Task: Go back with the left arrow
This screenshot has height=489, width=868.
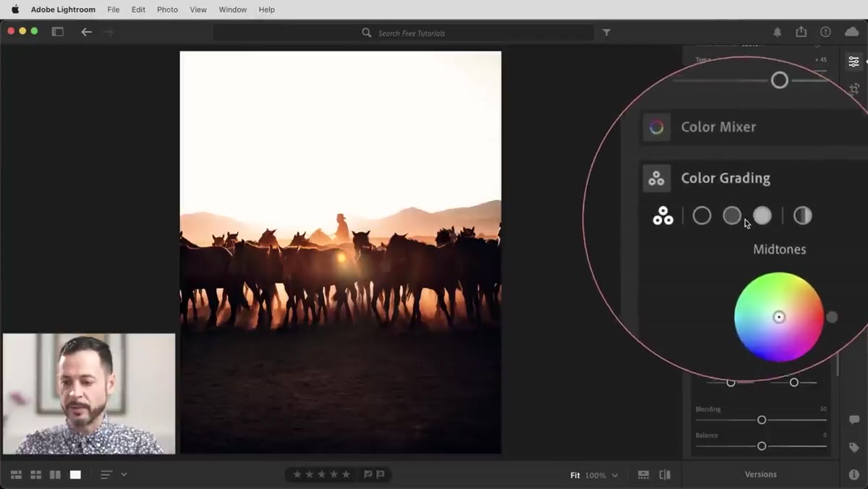Action: (86, 32)
